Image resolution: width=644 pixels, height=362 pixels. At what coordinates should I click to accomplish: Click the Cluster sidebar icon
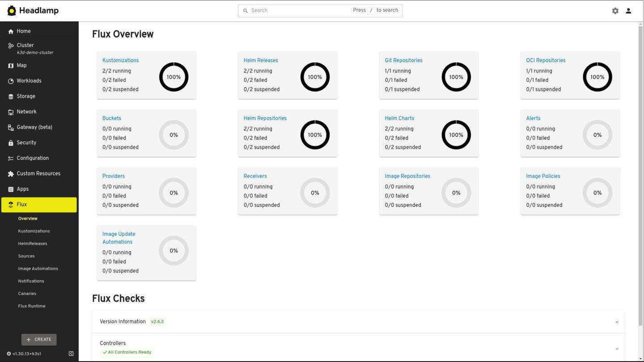click(x=11, y=46)
